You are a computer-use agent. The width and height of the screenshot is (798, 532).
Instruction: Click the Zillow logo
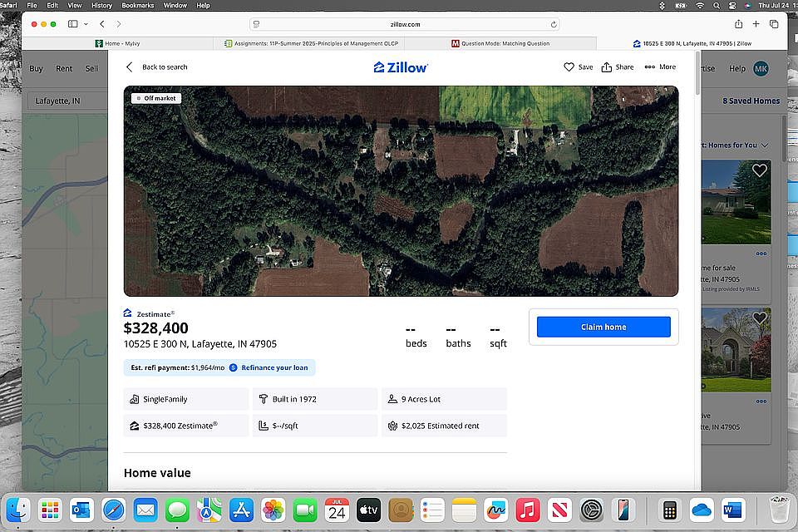[x=401, y=67]
